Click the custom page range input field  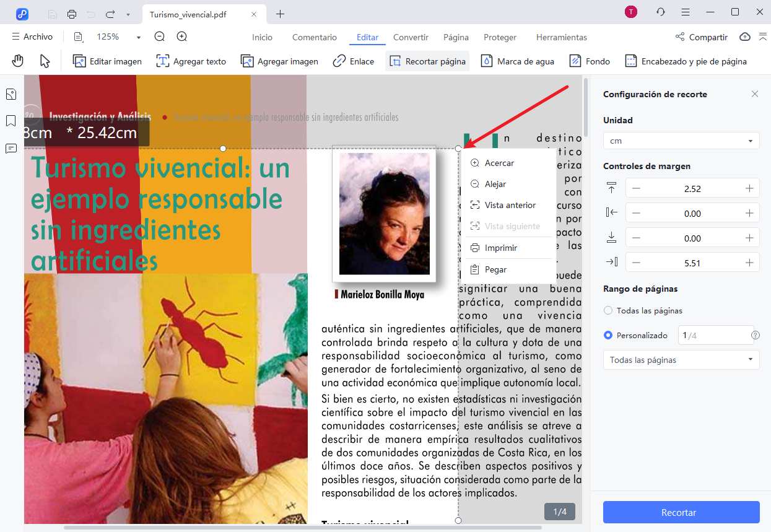click(x=714, y=335)
